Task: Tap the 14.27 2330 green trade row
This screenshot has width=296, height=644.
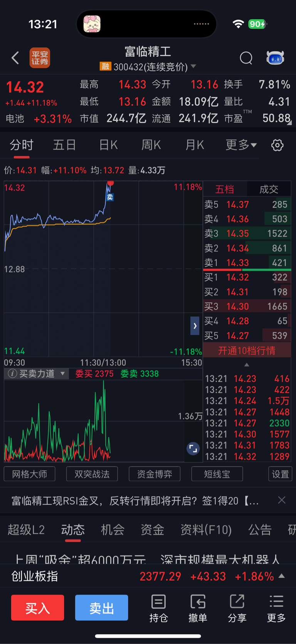Action: coord(247,423)
